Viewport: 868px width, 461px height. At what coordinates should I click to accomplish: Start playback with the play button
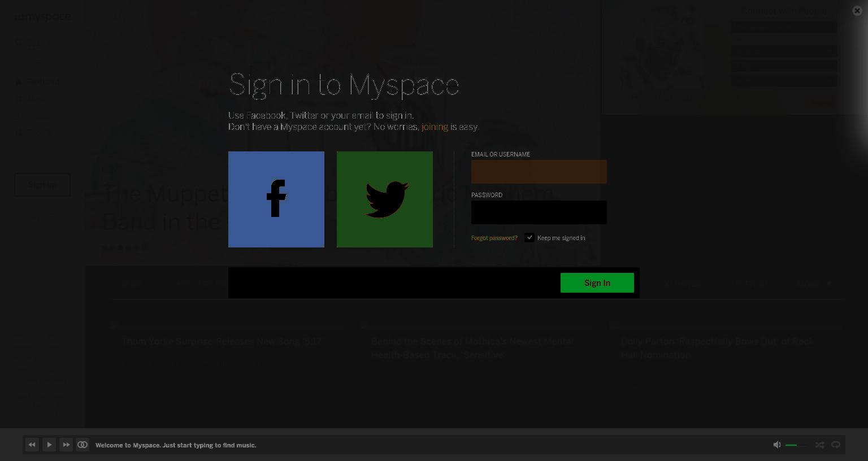tap(49, 445)
